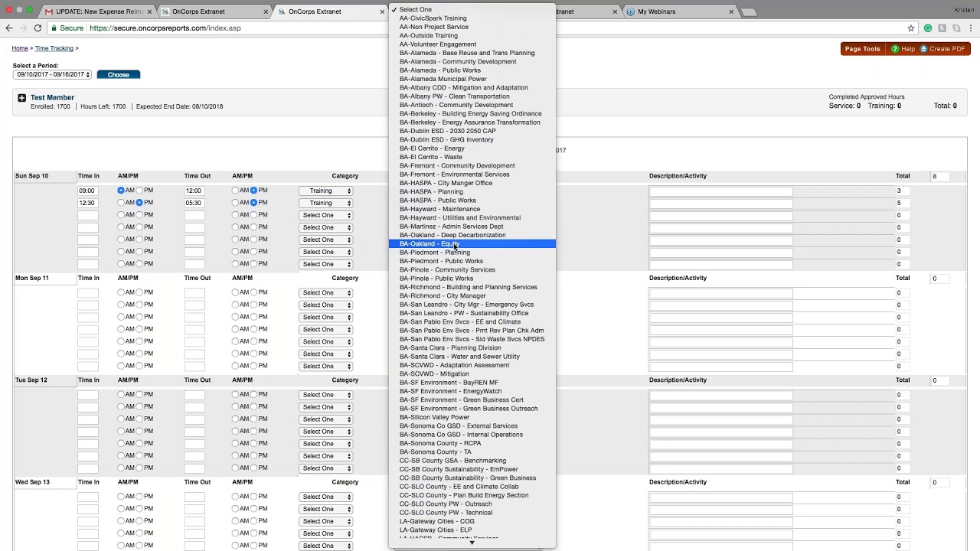Reload the page with the refresh icon

[x=38, y=28]
